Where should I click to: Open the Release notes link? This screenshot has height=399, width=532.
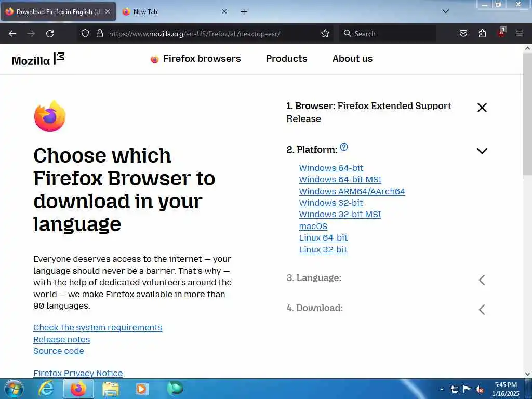(x=61, y=340)
